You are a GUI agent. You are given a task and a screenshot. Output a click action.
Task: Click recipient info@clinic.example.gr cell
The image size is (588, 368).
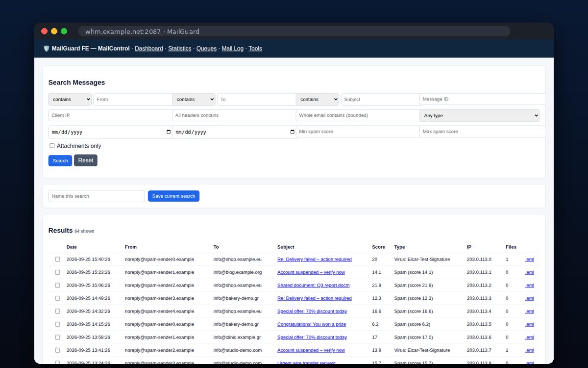tap(237, 337)
